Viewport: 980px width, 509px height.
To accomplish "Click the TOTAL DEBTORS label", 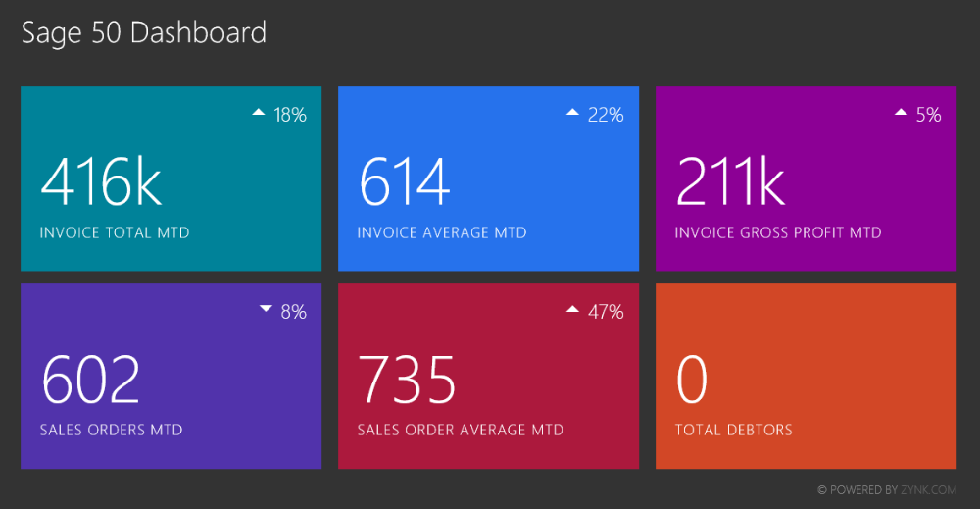I will 734,430.
